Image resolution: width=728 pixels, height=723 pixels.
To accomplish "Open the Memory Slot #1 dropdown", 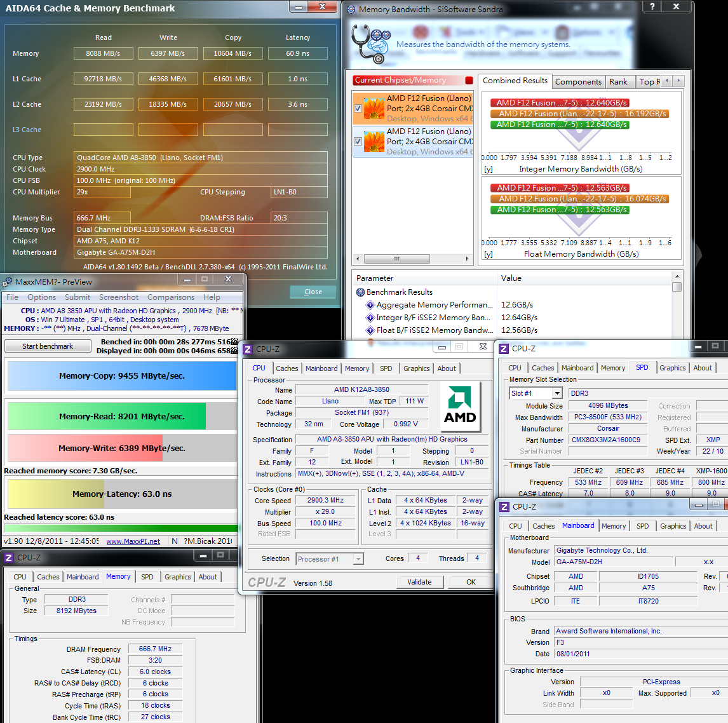I will pyautogui.click(x=557, y=393).
